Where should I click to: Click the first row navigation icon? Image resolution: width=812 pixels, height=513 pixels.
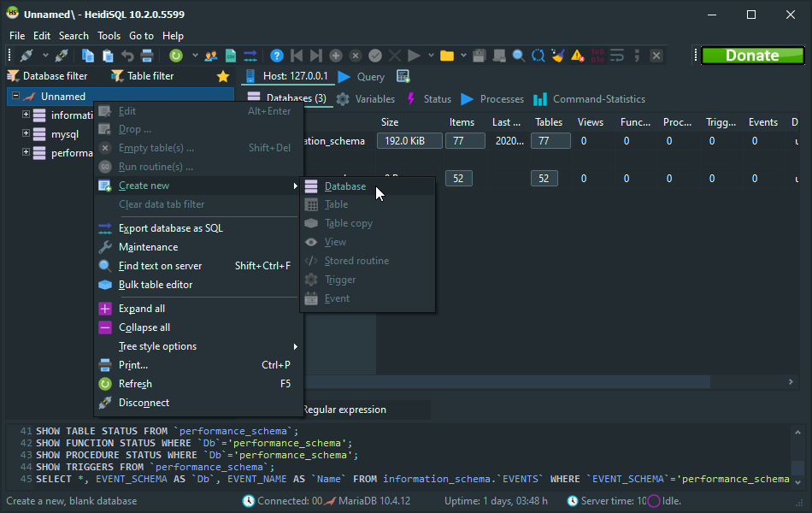click(297, 56)
